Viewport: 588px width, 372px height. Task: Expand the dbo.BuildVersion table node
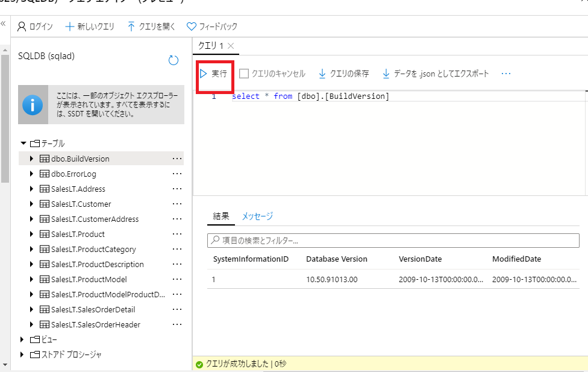(31, 159)
